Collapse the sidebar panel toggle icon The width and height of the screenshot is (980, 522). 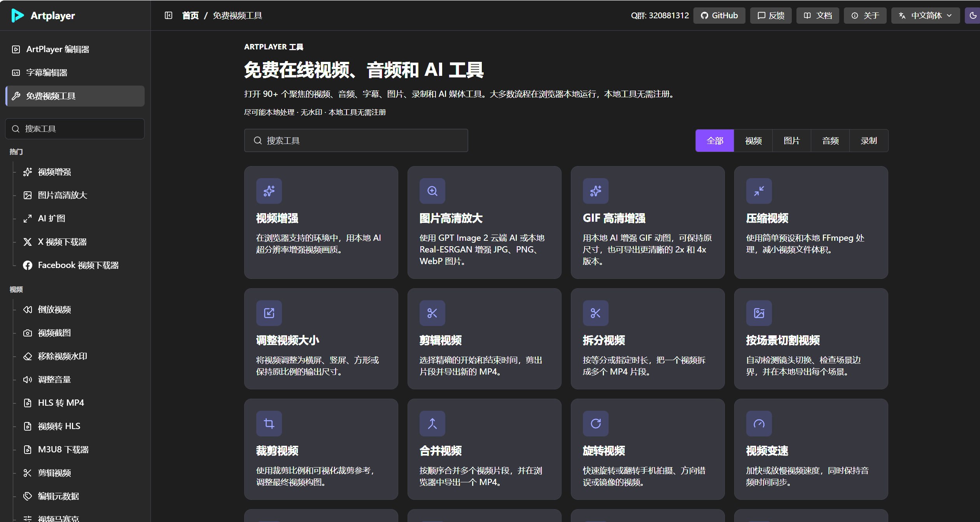(x=168, y=16)
